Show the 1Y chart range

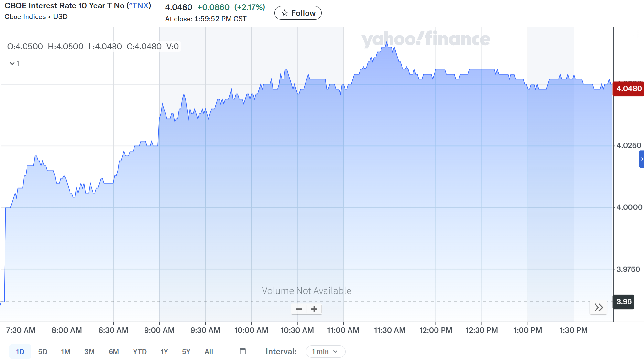pos(164,352)
